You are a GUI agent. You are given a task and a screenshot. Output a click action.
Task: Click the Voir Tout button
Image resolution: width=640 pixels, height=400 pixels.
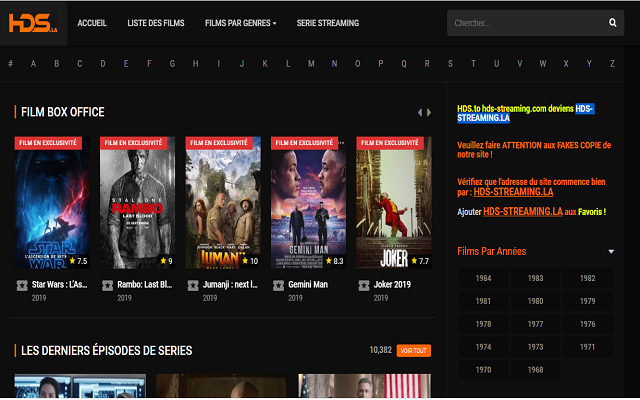pyautogui.click(x=413, y=351)
